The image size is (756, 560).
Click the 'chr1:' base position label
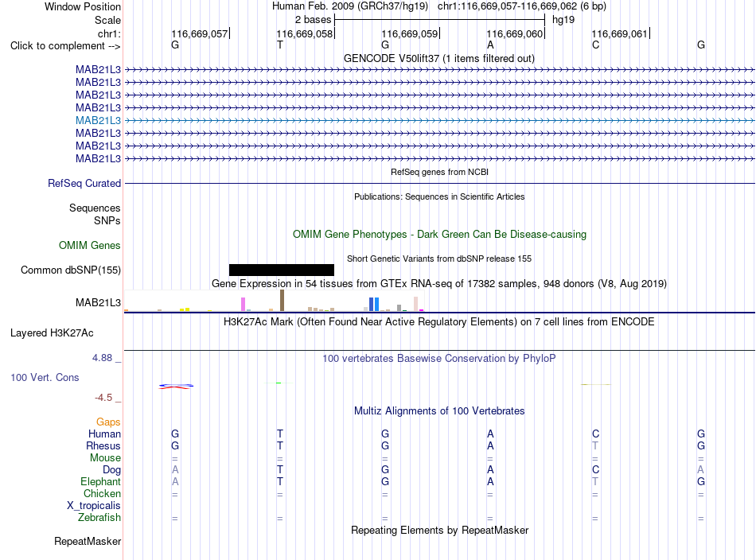pyautogui.click(x=110, y=33)
